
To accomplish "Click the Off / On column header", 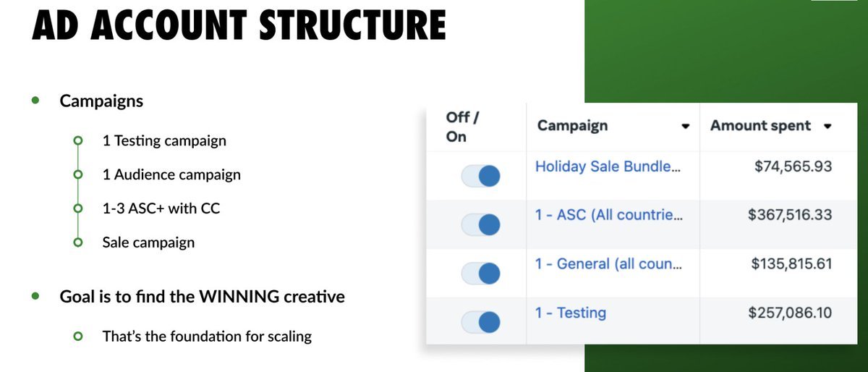I will (458, 127).
